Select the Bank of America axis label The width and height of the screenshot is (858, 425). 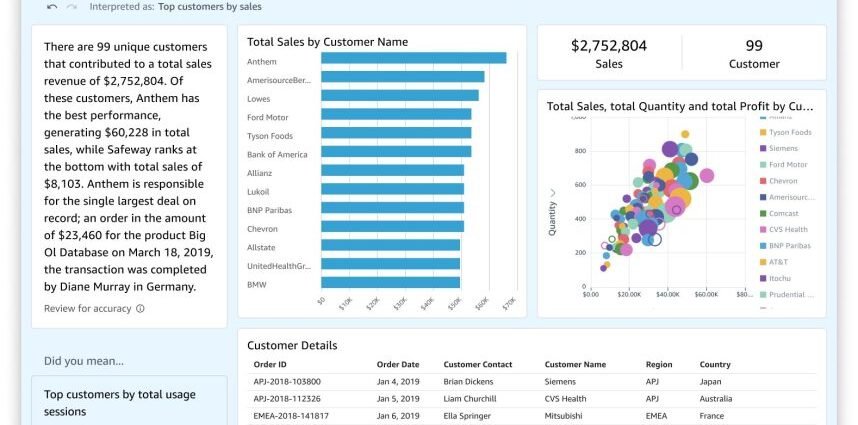(x=277, y=154)
